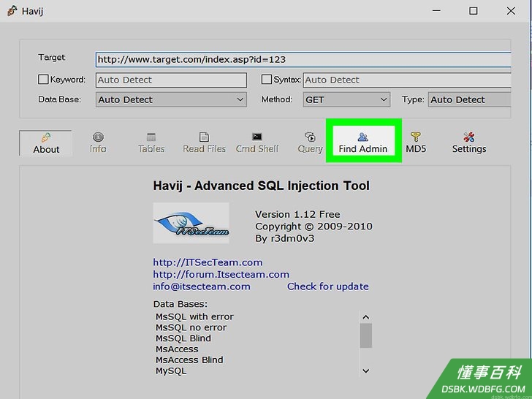Screen dimensions: 532x399
Task: Click the Data Bases list scrollbar thumb
Action: (365, 335)
